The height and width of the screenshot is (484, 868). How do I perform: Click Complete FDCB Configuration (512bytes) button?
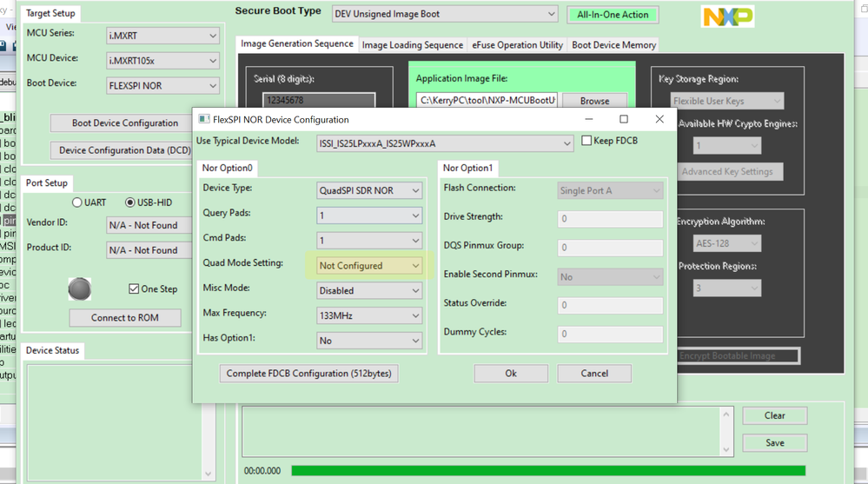pos(309,374)
